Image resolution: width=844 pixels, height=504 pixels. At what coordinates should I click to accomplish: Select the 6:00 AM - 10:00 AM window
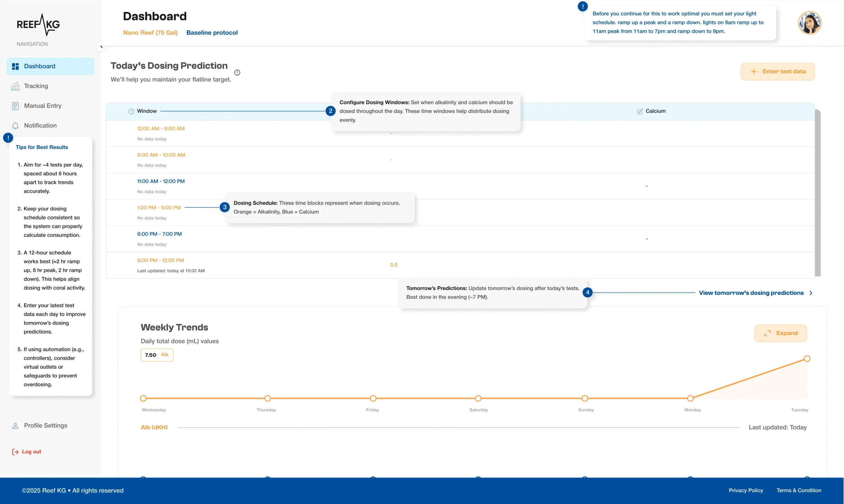tap(161, 155)
